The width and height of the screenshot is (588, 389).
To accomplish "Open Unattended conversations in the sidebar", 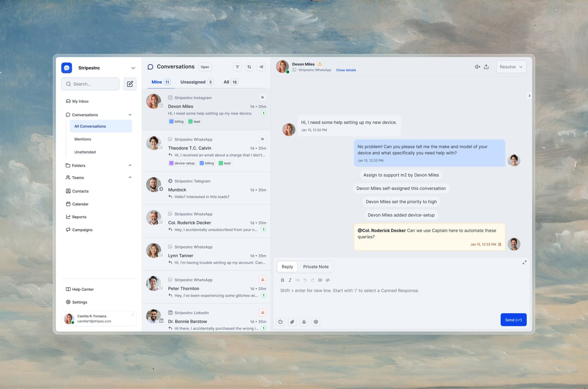I will 85,152.
